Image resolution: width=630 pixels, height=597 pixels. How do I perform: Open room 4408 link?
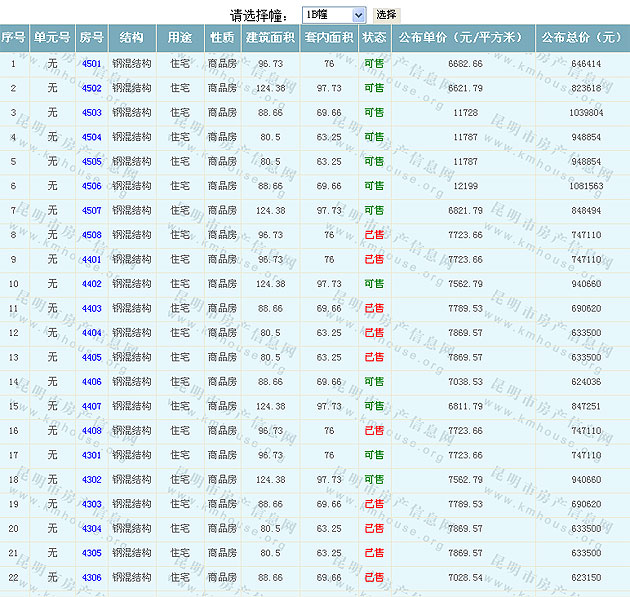(x=91, y=431)
